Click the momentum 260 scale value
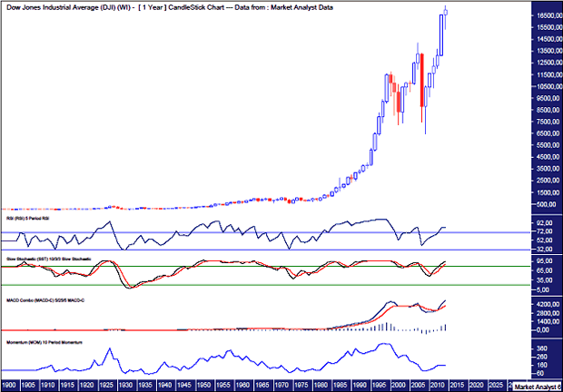563x392 pixels. (x=542, y=357)
